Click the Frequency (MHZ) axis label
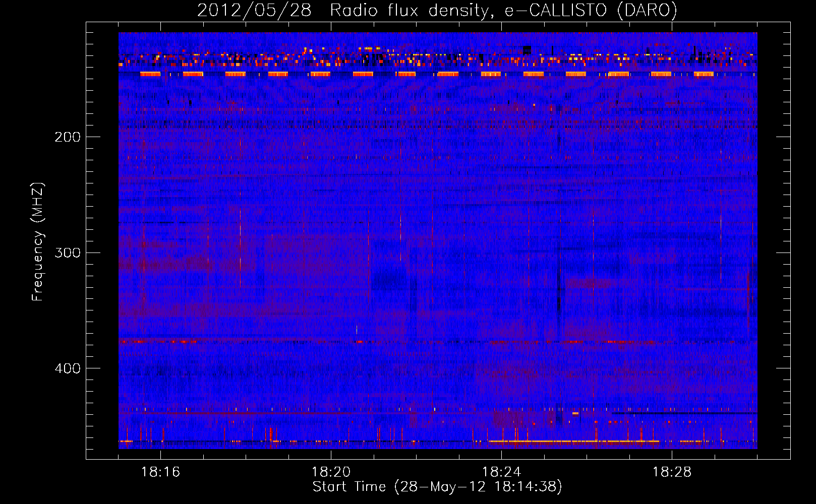The width and height of the screenshot is (816, 504). 38,242
